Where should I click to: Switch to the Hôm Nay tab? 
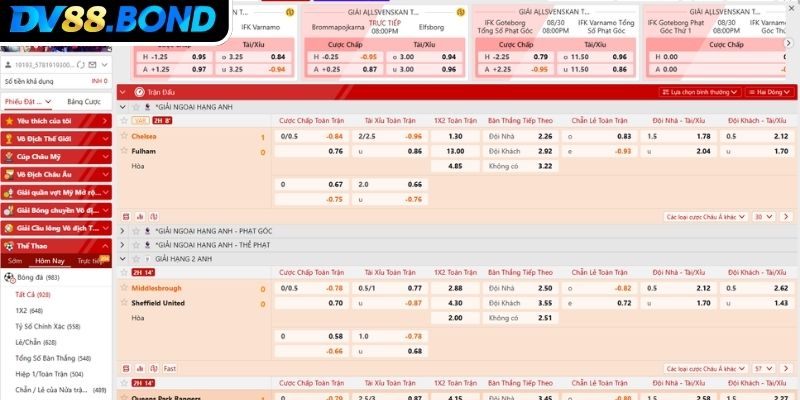pos(50,259)
